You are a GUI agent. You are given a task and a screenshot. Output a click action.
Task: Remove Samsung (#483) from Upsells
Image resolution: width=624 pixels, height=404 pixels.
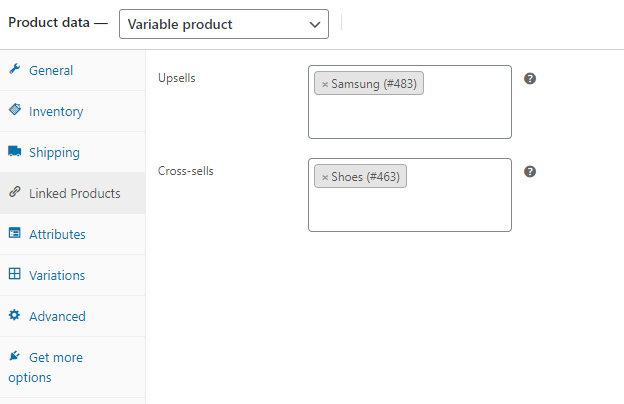[x=325, y=85]
